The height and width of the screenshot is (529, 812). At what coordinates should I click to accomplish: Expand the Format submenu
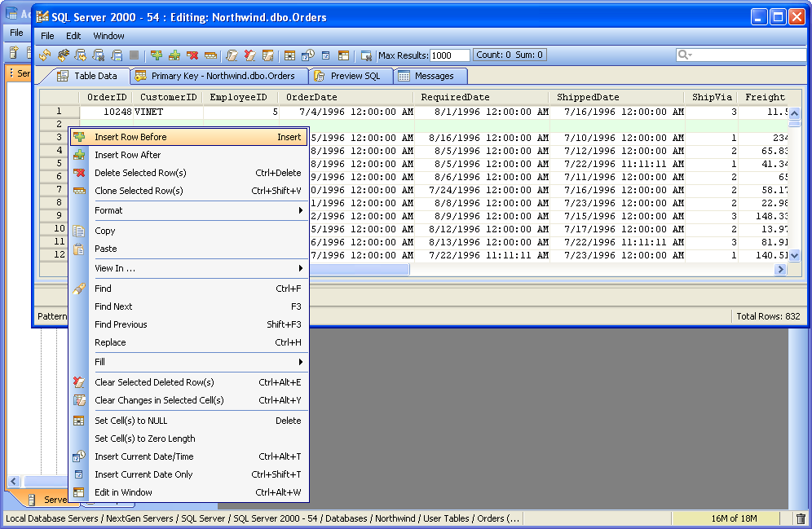tap(189, 210)
